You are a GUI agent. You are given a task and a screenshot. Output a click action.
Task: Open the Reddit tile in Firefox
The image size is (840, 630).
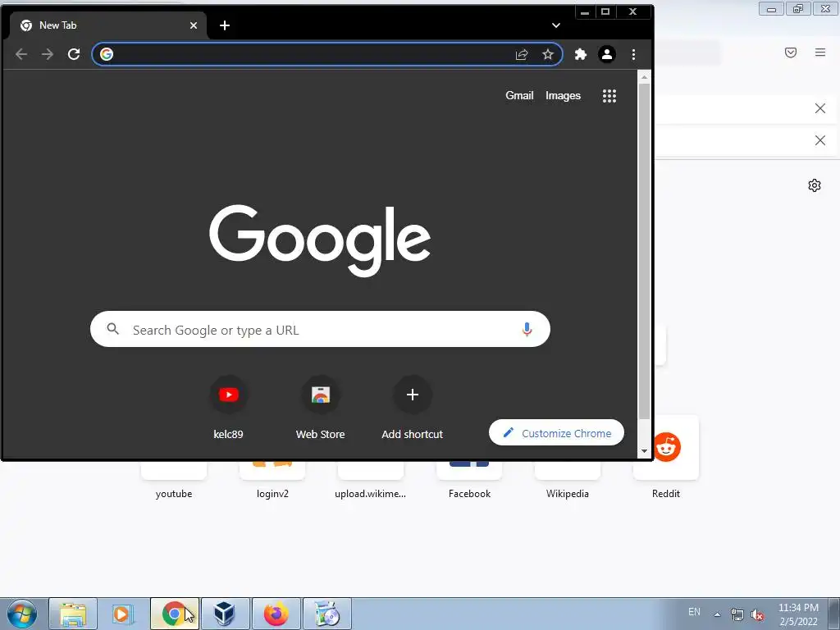[666, 447]
